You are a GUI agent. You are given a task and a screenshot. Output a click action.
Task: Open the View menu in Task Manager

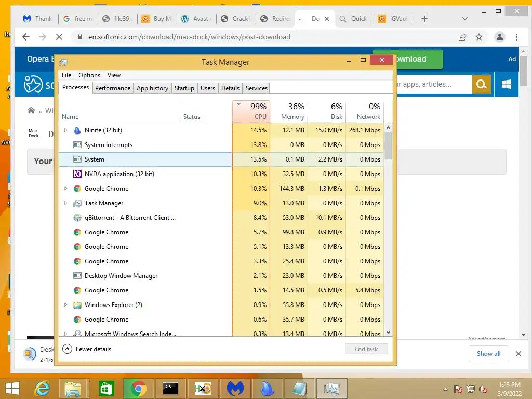point(114,75)
